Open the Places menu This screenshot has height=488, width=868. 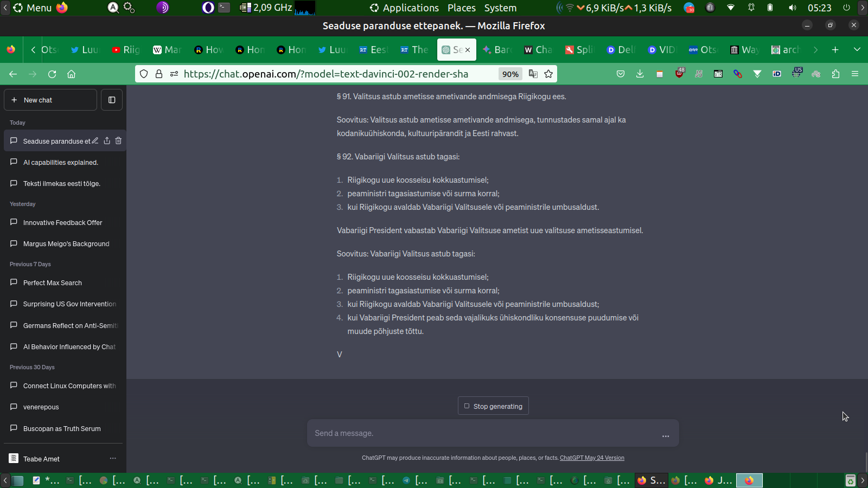[x=462, y=8]
